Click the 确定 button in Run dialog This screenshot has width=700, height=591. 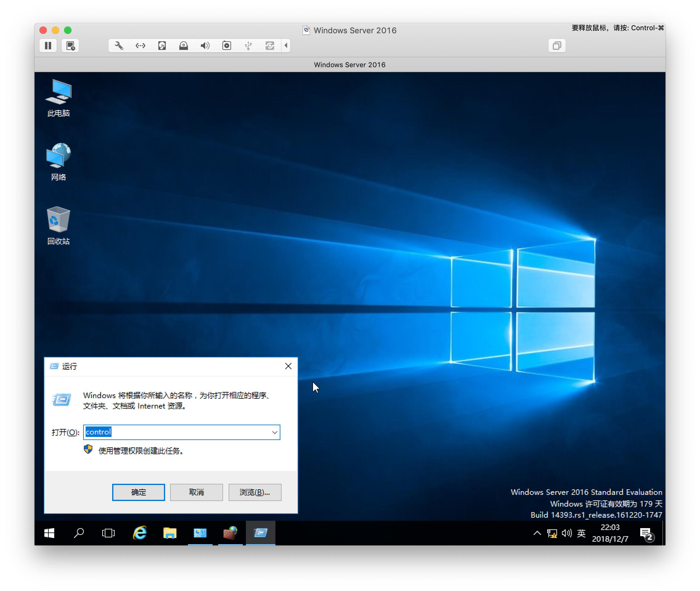[138, 492]
